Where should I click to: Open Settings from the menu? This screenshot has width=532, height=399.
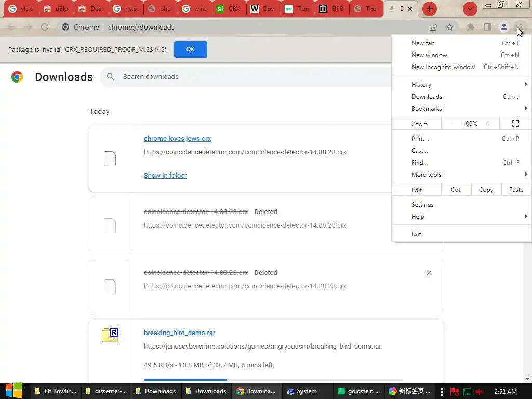click(461, 205)
